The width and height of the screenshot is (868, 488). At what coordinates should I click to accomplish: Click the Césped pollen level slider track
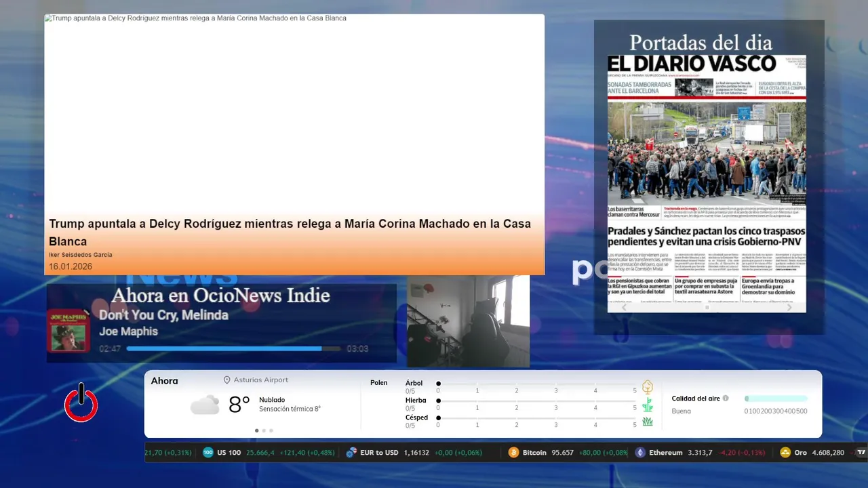coord(536,418)
